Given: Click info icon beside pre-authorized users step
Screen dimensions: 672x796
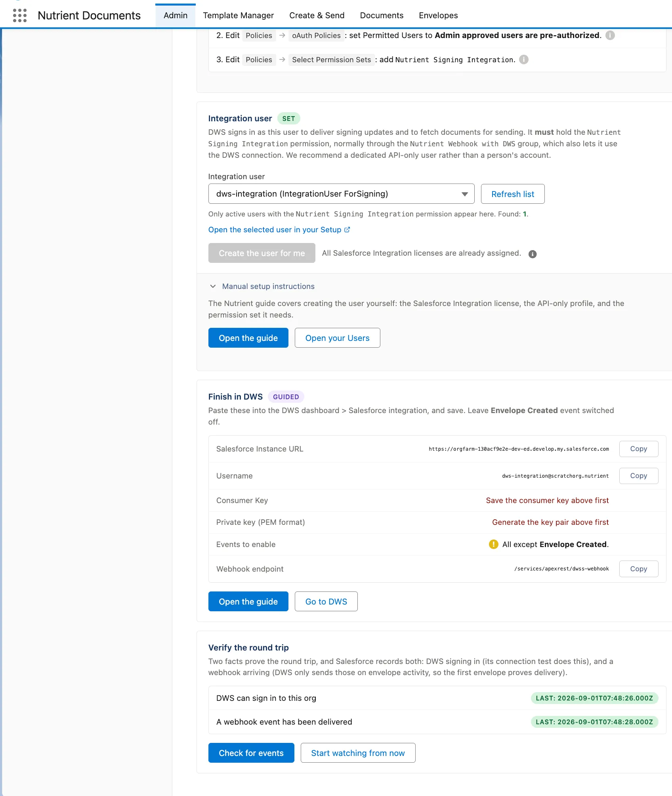Looking at the screenshot, I should click(x=610, y=35).
